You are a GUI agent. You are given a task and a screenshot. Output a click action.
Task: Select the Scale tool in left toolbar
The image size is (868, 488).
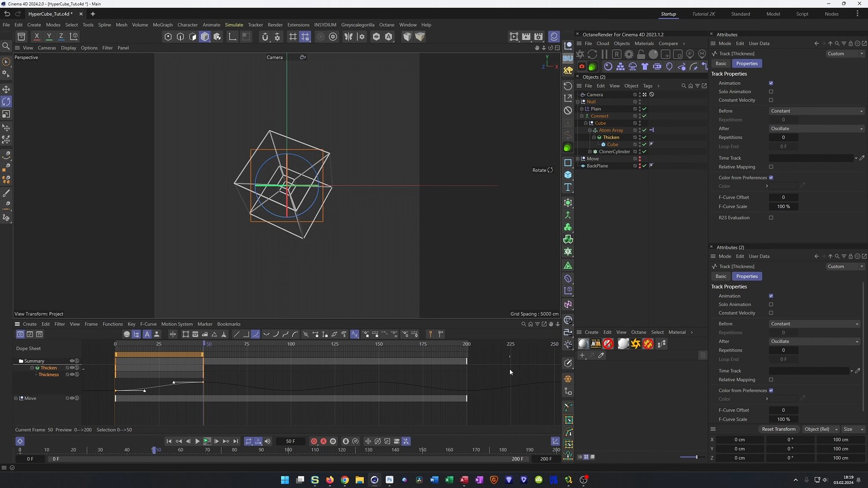pos(6,114)
